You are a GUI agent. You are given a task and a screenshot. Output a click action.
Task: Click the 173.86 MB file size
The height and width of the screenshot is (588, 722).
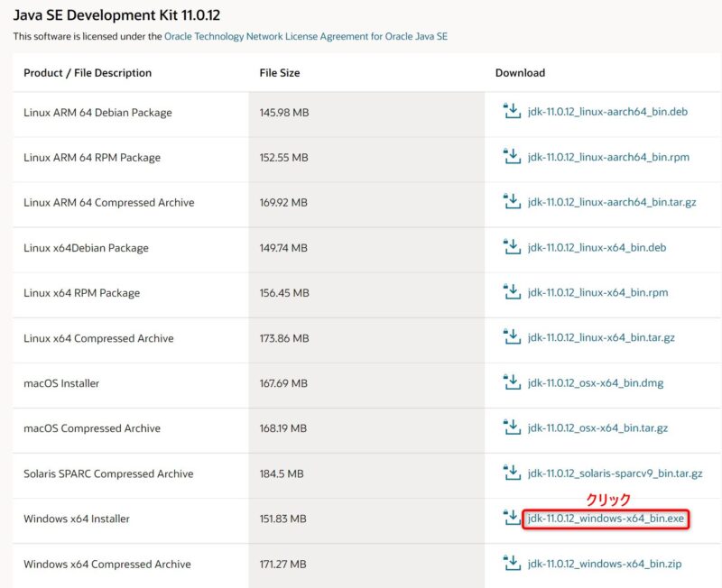(284, 338)
